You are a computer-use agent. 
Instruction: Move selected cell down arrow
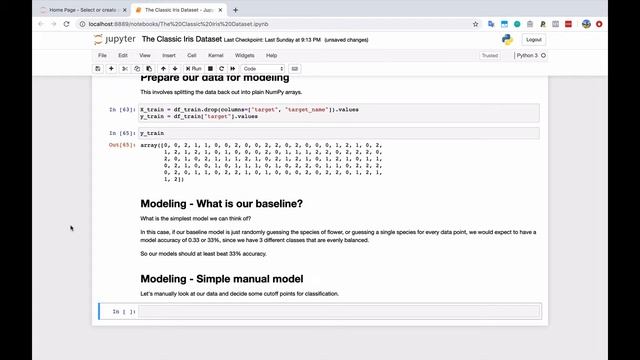[175, 69]
